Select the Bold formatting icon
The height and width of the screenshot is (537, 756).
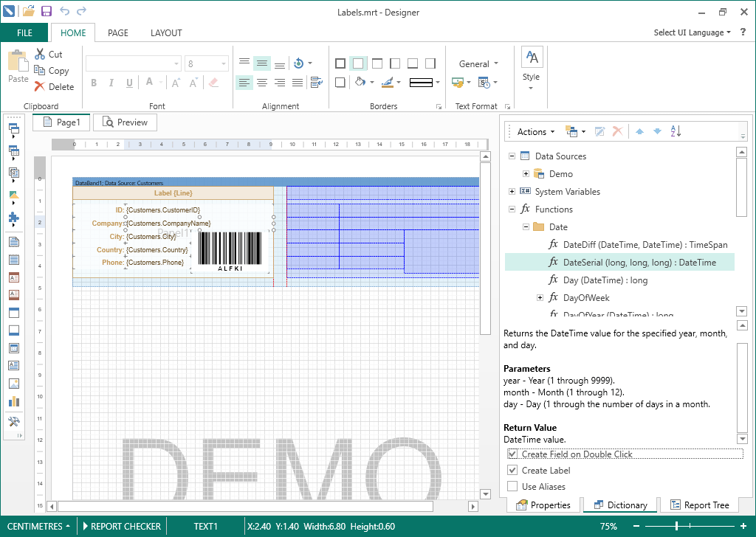(x=94, y=83)
